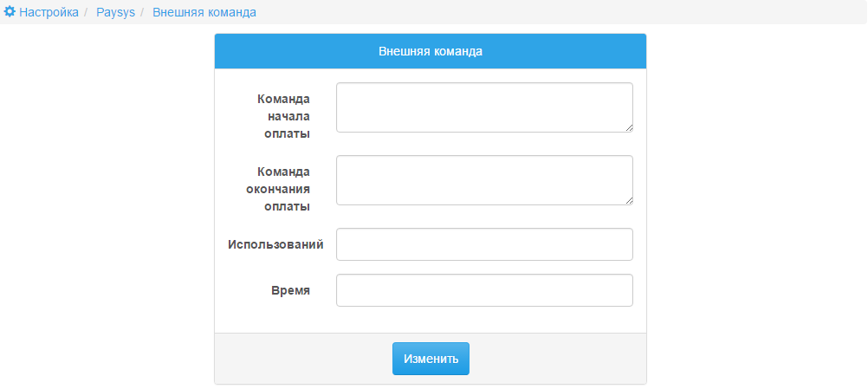Screen dimensions: 868x389
Task: Click resize grip of Команда начала оплаты textarea
Action: click(629, 128)
